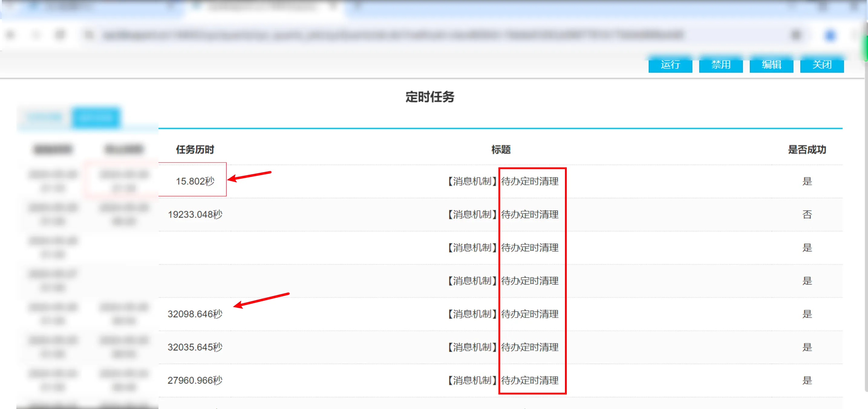Select the 15.802秒 duration cell

(x=195, y=182)
